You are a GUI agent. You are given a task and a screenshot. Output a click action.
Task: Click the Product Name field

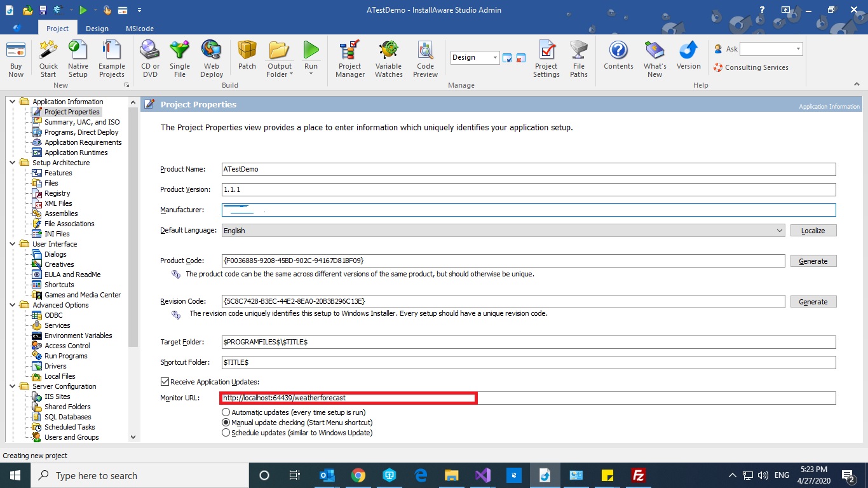529,170
